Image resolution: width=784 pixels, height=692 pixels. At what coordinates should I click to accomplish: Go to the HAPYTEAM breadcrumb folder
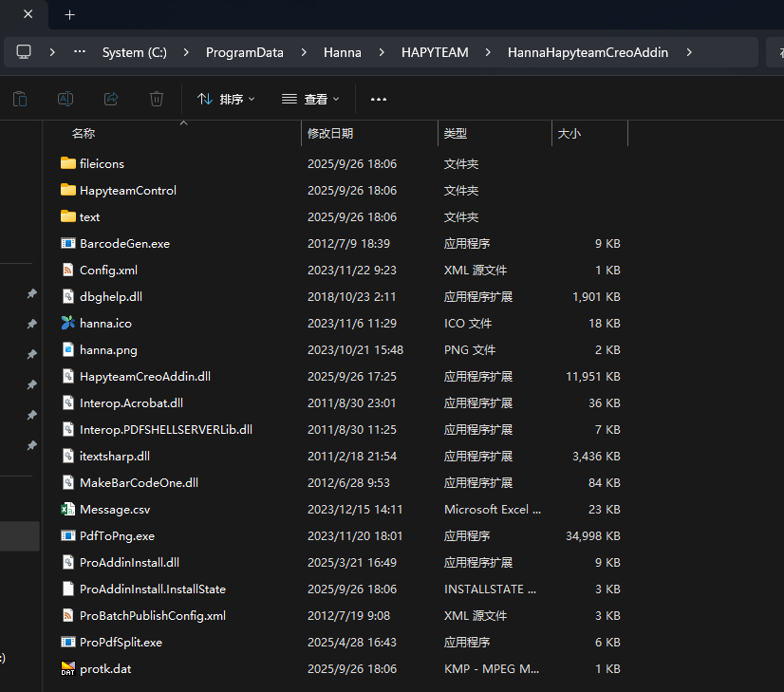[x=435, y=52]
